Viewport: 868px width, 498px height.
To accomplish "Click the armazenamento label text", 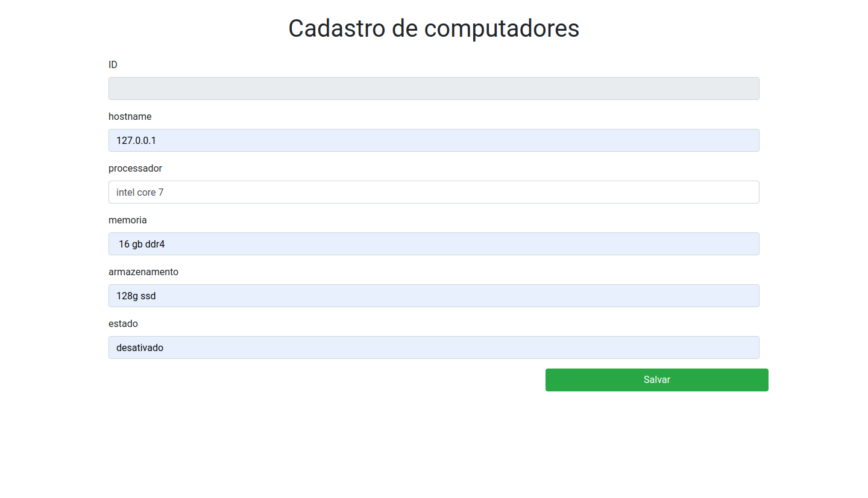I will (x=143, y=272).
